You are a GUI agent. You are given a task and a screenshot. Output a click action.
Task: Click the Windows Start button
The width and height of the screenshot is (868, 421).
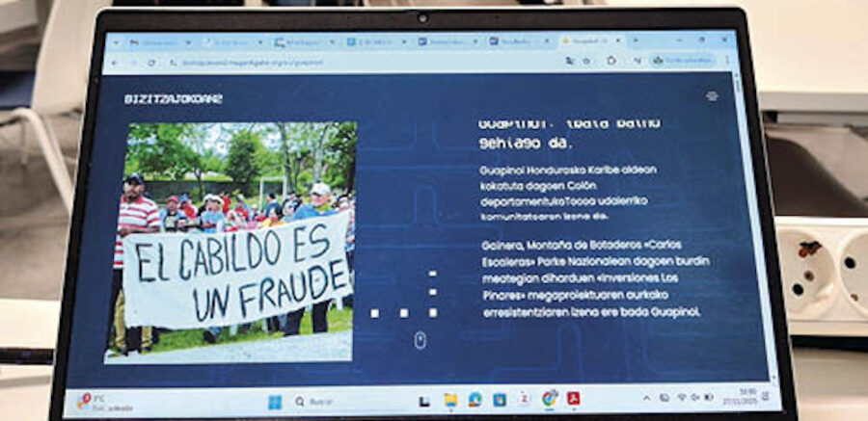click(273, 400)
